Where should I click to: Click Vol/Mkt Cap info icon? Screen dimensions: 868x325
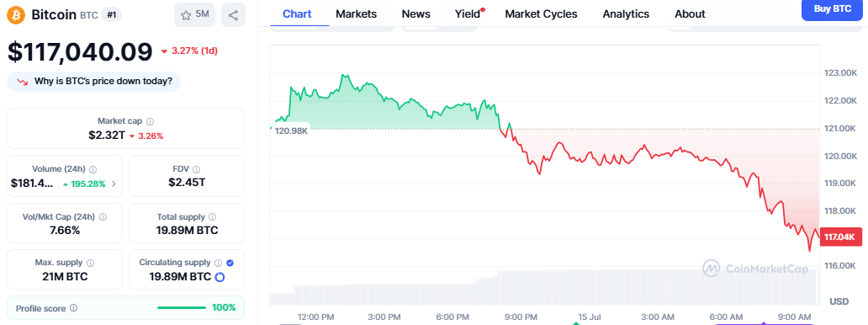click(x=103, y=217)
